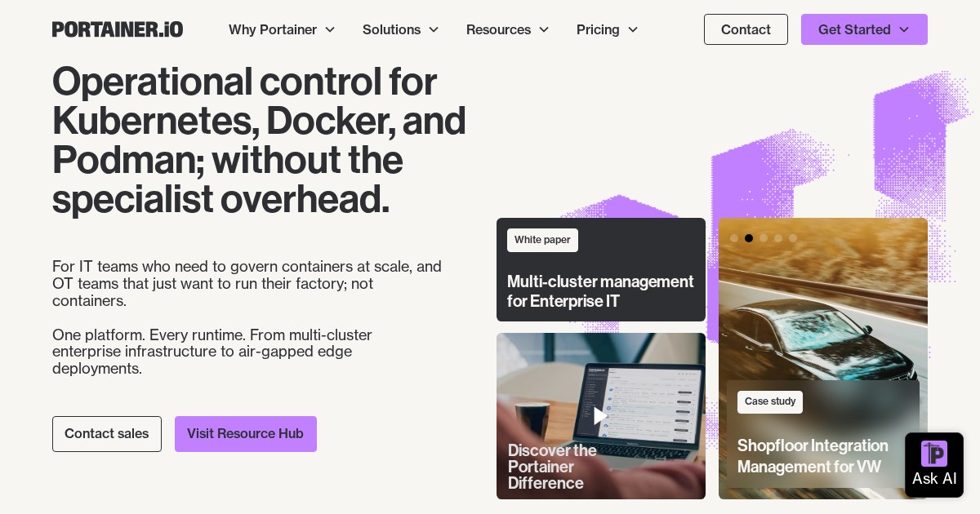The image size is (980, 514).
Task: Expand the Pricing menu chevron
Action: [x=633, y=29]
